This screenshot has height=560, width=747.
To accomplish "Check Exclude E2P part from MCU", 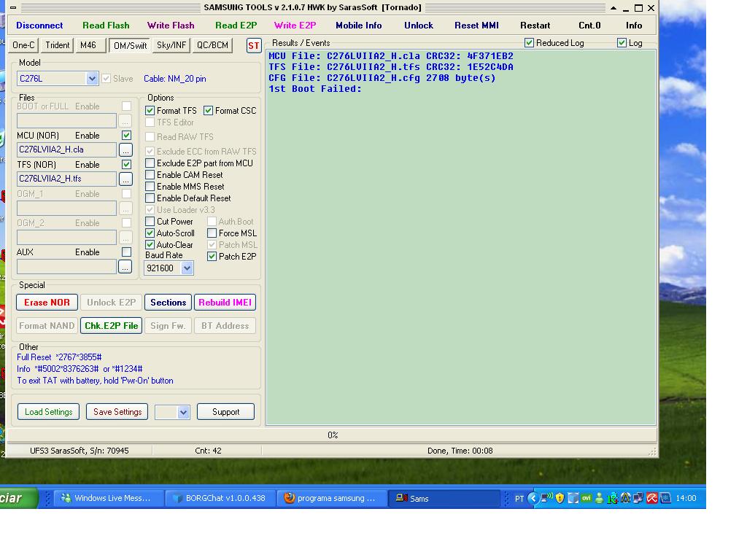I will click(x=150, y=163).
